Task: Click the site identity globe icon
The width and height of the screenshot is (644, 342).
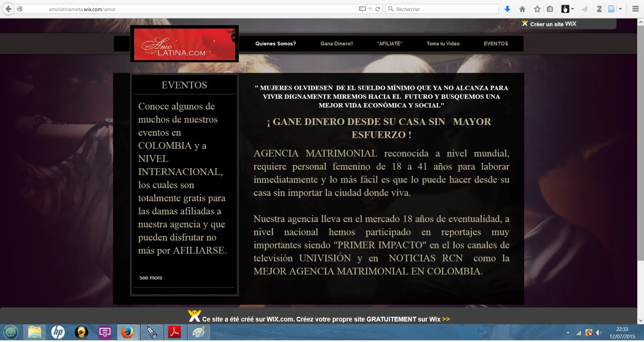Action: coord(20,9)
